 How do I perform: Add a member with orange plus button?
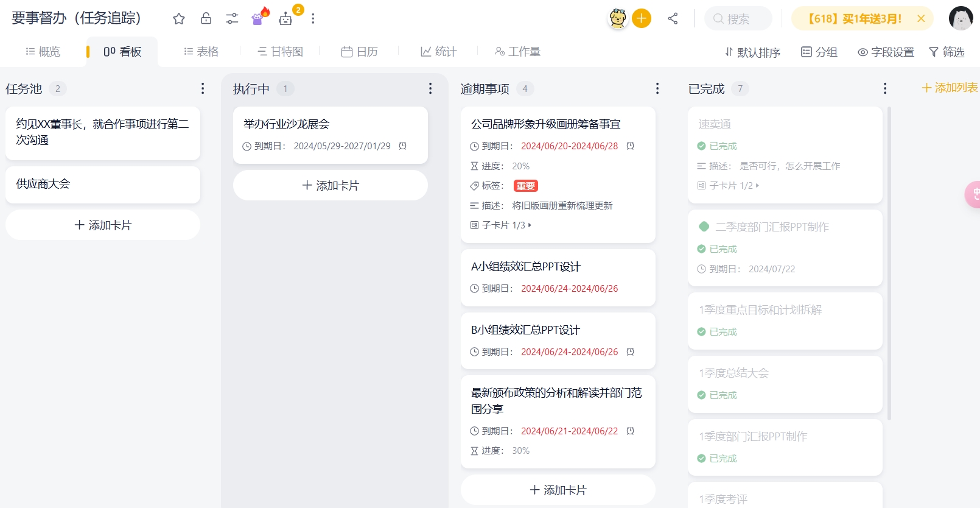[642, 18]
